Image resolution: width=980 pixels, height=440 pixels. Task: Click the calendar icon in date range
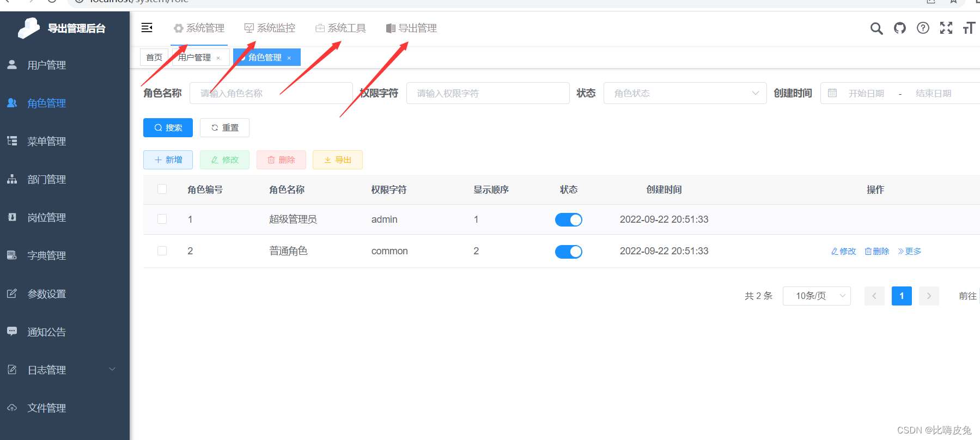pos(832,93)
